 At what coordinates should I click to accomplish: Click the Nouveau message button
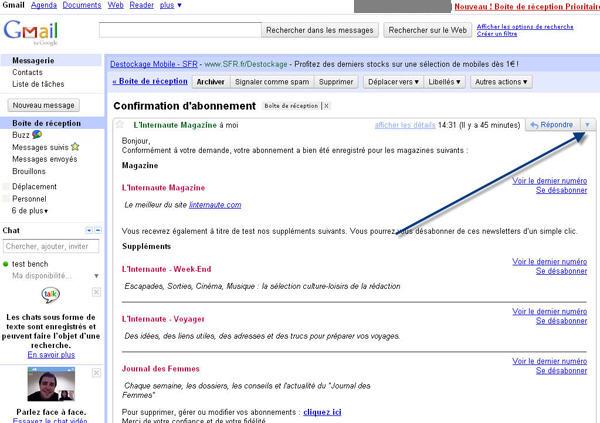(x=44, y=105)
